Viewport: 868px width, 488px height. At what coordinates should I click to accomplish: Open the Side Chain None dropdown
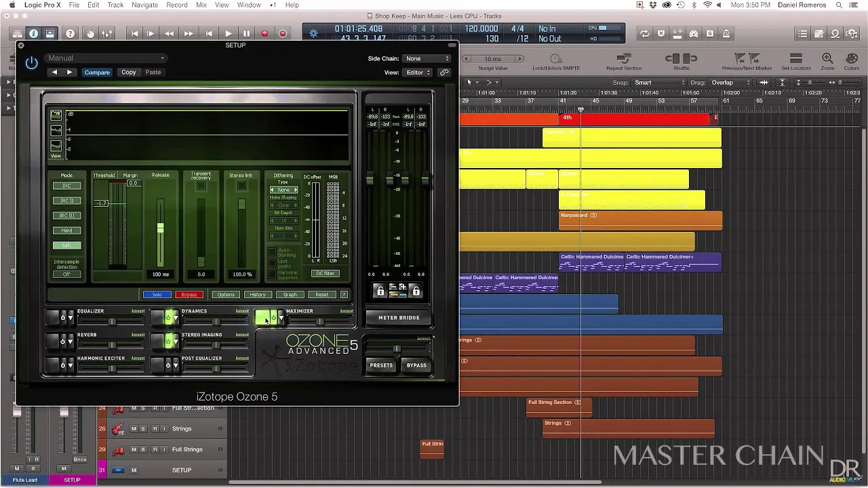(x=427, y=59)
